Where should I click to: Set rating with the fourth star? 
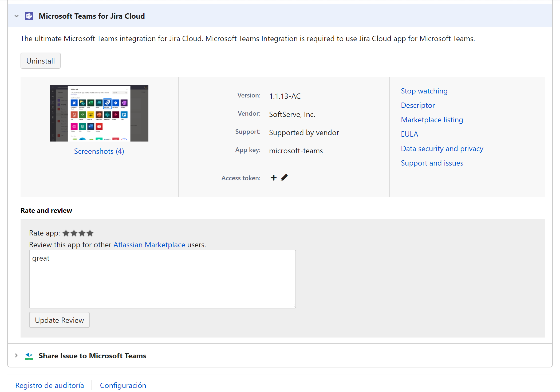pyautogui.click(x=90, y=233)
